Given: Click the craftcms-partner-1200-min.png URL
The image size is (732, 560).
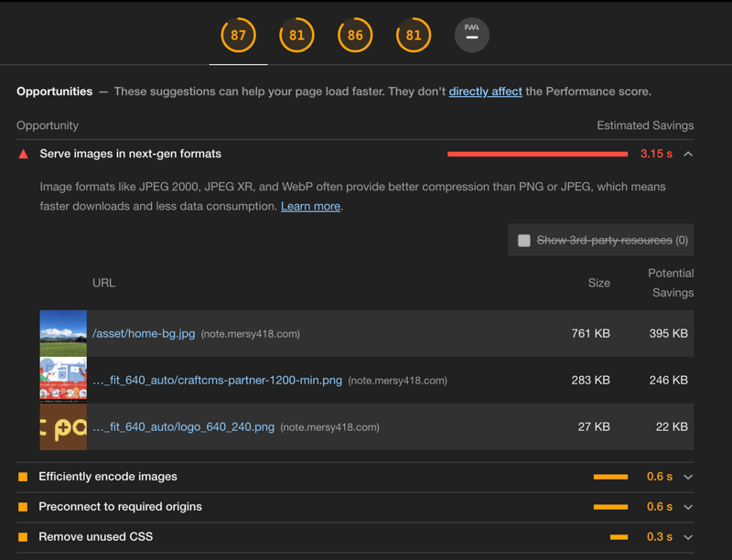Looking at the screenshot, I should click(x=218, y=381).
